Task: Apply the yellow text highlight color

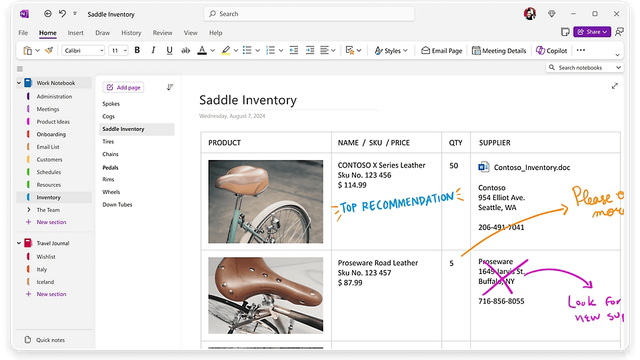Action: coord(225,50)
